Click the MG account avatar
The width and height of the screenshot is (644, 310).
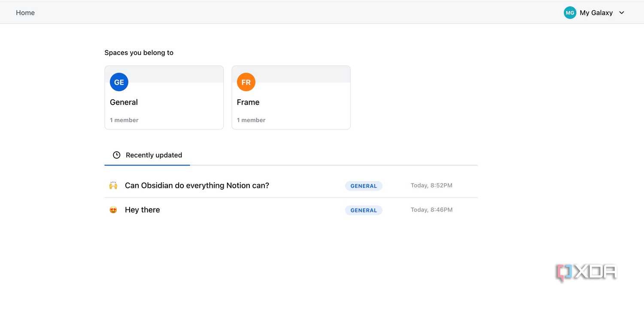click(x=570, y=13)
